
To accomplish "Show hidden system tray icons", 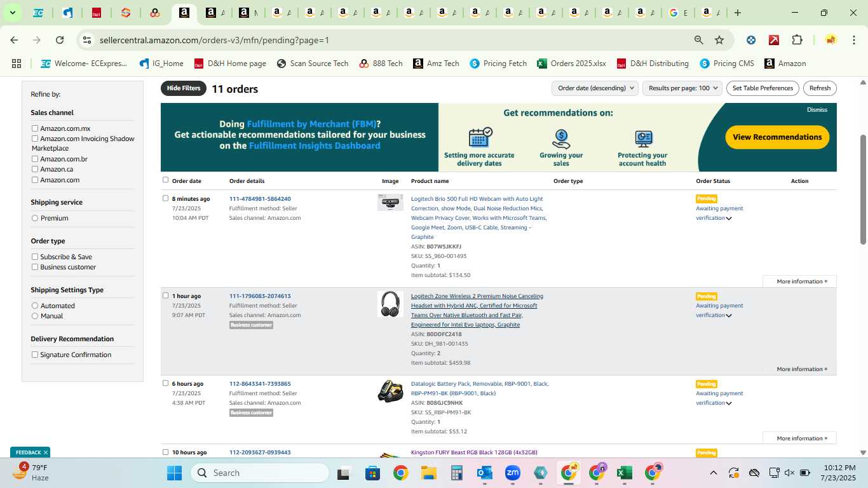I will 713,473.
